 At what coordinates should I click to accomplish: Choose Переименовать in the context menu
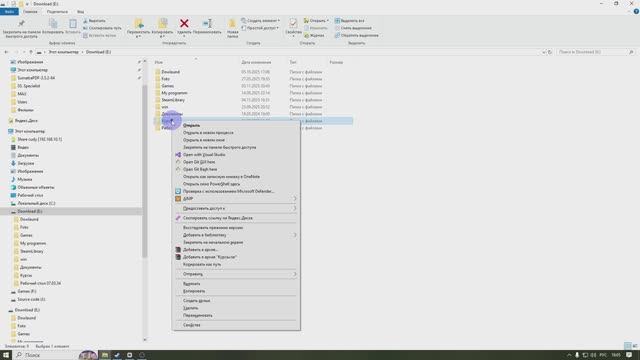click(x=236, y=316)
